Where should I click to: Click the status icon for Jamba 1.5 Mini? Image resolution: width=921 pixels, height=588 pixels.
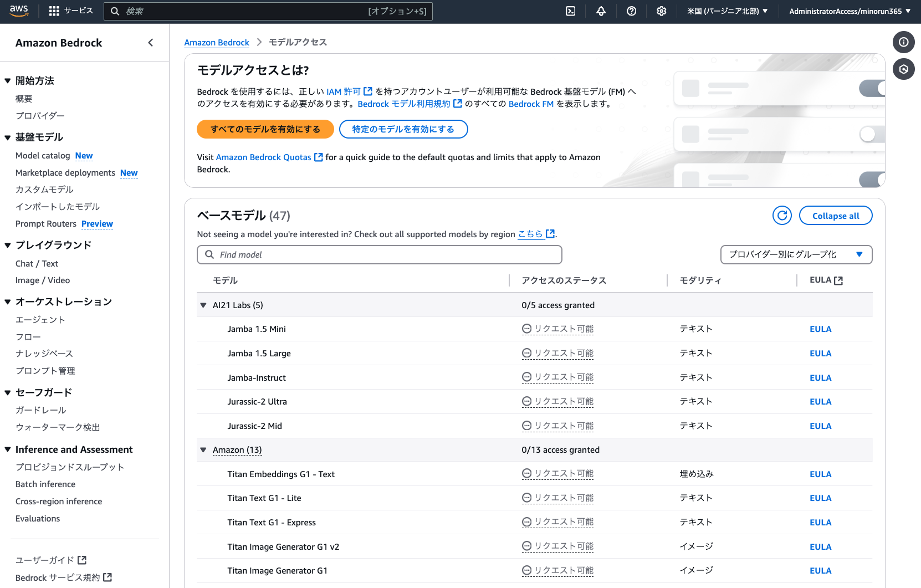click(526, 329)
